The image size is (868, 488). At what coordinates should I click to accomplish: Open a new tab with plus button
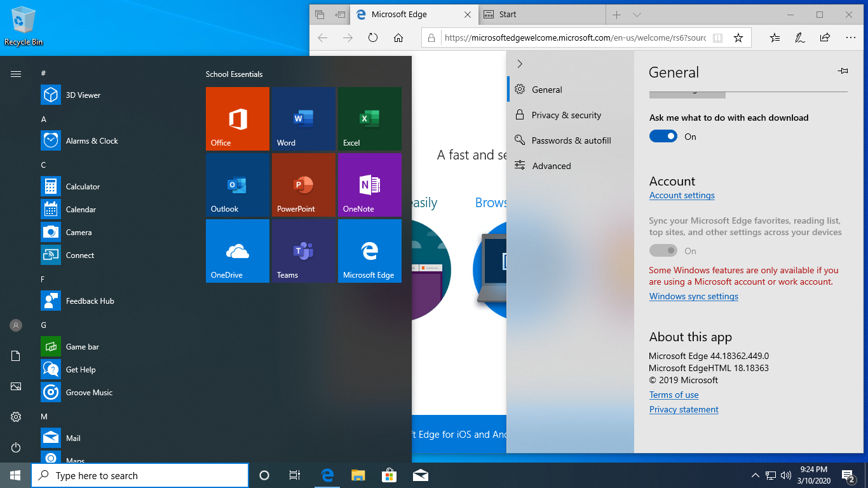tap(616, 15)
